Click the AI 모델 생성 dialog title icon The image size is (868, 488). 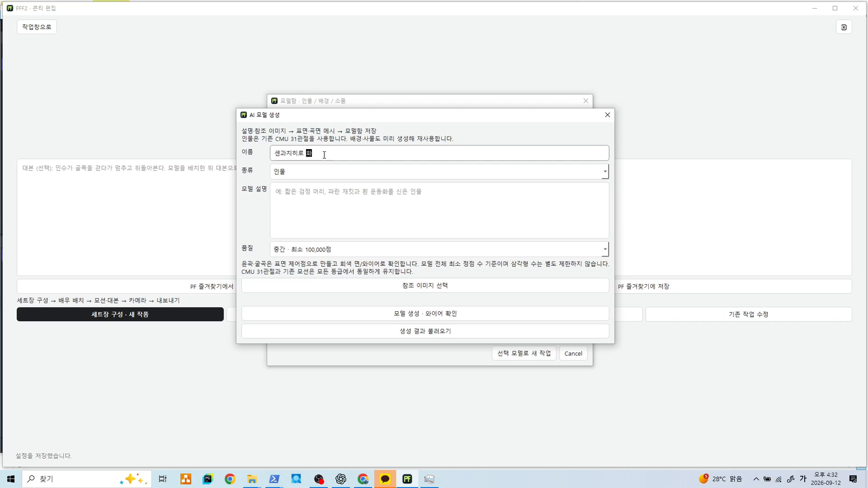[244, 115]
